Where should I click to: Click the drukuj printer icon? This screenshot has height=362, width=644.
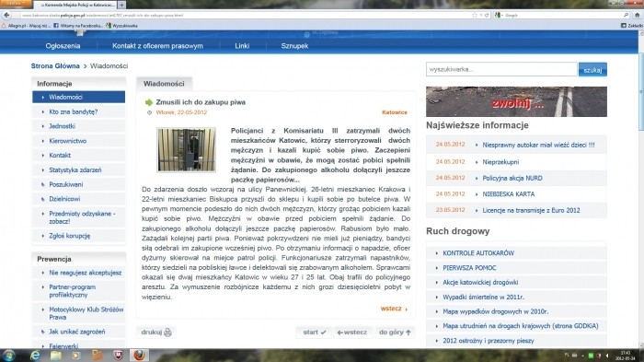[167, 333]
